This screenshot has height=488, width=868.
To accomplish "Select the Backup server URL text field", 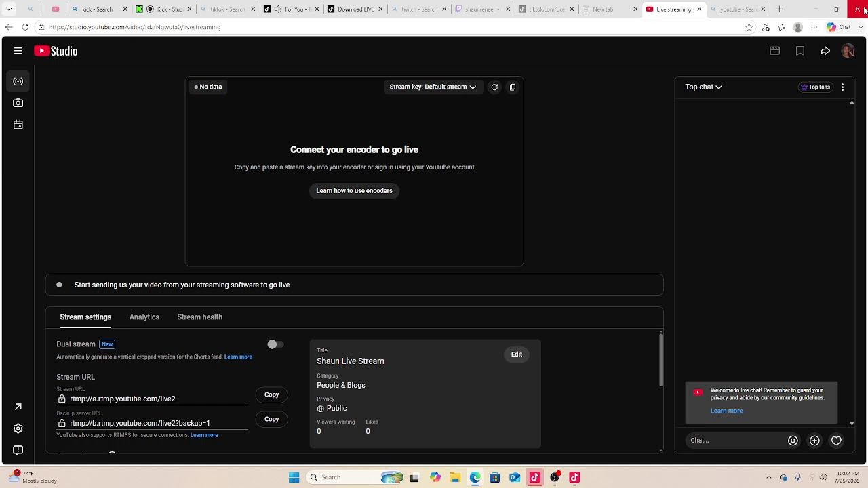I will (153, 423).
